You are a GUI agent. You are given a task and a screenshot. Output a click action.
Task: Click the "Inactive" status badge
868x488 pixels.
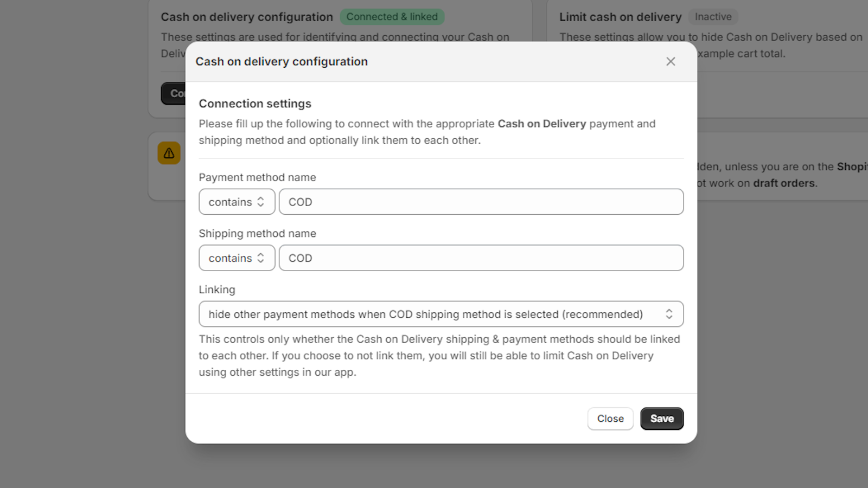click(713, 17)
